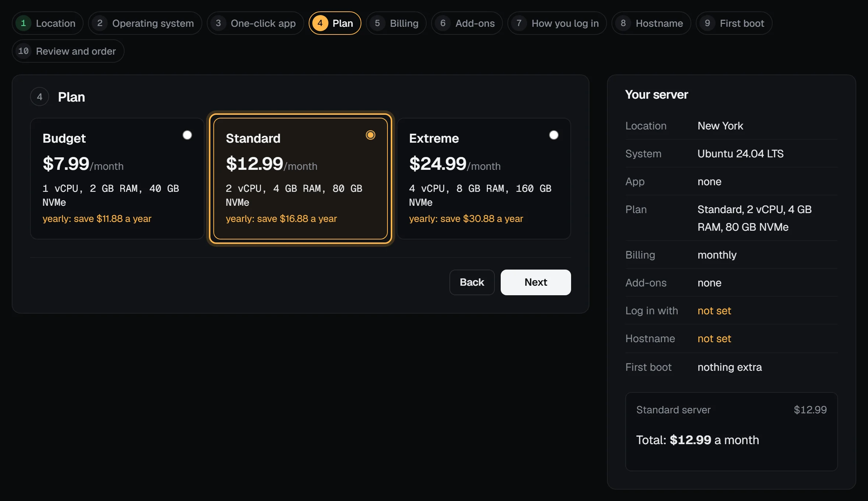Select the Standard plan radio button

tap(371, 135)
